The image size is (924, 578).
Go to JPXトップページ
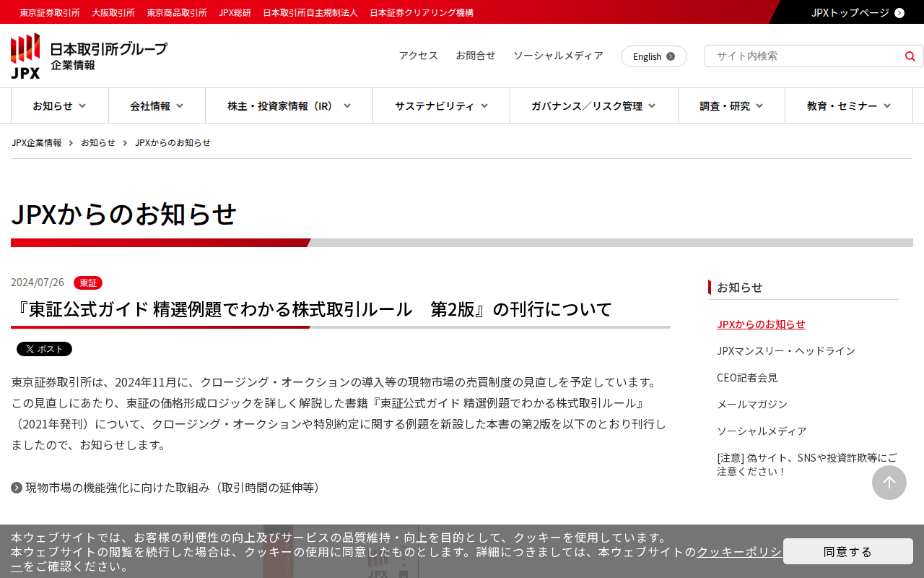click(x=850, y=12)
